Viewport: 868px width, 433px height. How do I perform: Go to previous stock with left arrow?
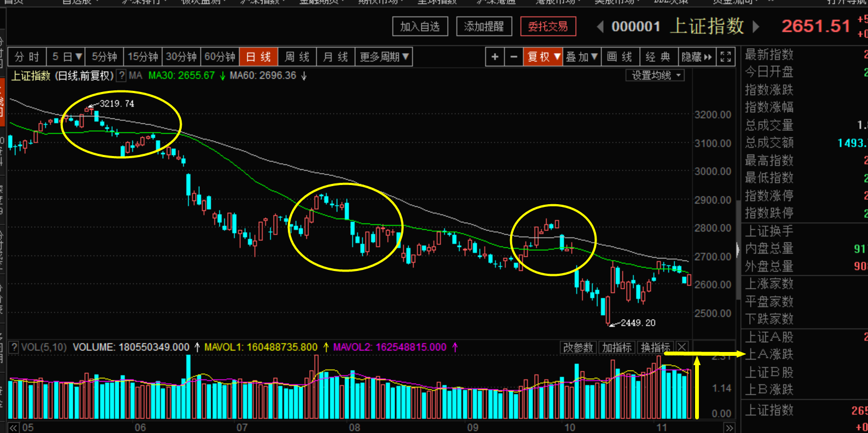600,26
